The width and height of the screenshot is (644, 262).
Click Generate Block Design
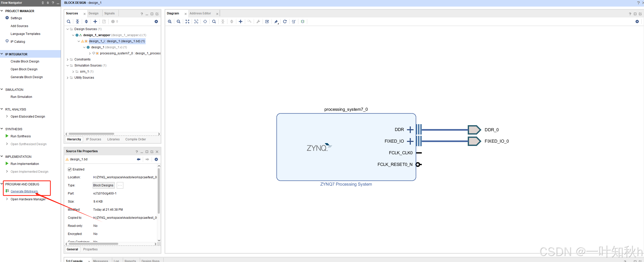pyautogui.click(x=27, y=77)
